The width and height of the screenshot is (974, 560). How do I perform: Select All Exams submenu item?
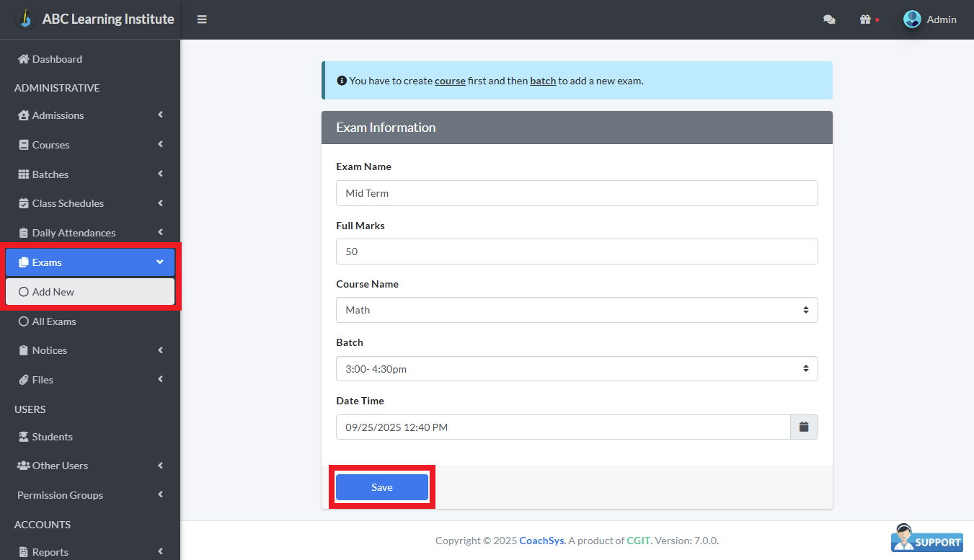tap(54, 321)
